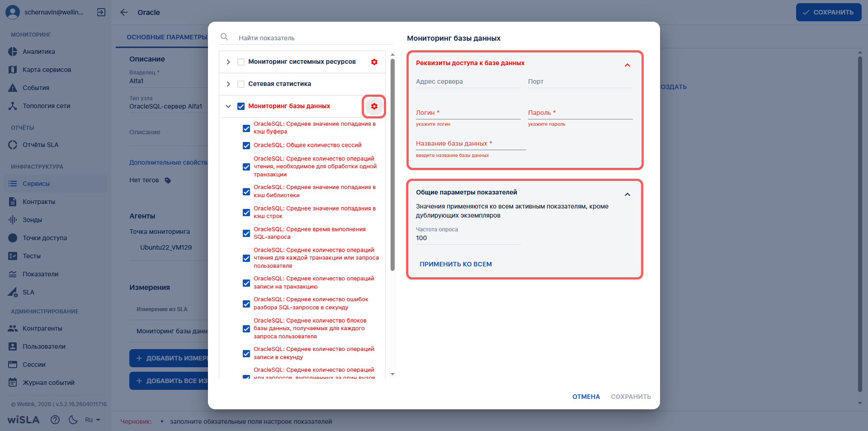Open Сервисы menu item label
Image resolution: width=868 pixels, height=431 pixels.
(x=36, y=184)
